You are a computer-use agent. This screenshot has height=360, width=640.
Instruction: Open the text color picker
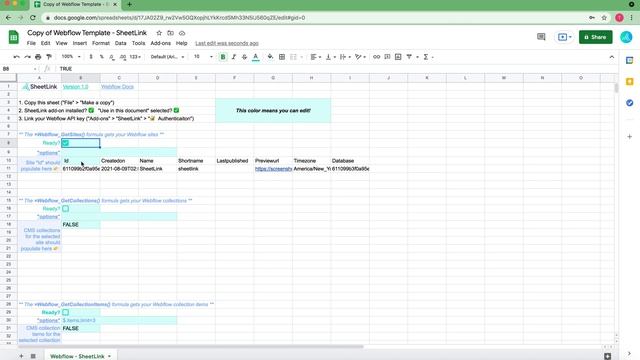tap(256, 57)
